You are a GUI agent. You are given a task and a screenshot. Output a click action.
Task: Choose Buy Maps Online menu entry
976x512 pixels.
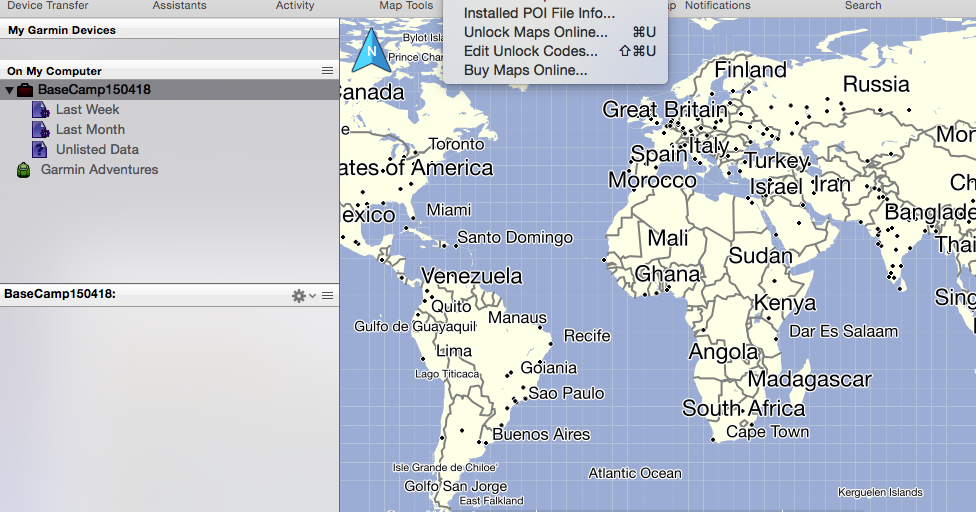tap(525, 70)
